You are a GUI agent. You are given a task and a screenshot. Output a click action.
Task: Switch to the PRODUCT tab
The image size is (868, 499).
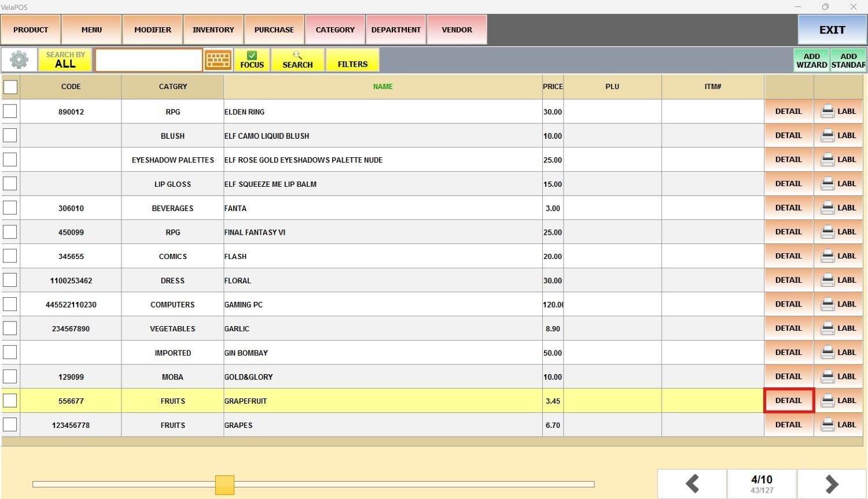(31, 29)
